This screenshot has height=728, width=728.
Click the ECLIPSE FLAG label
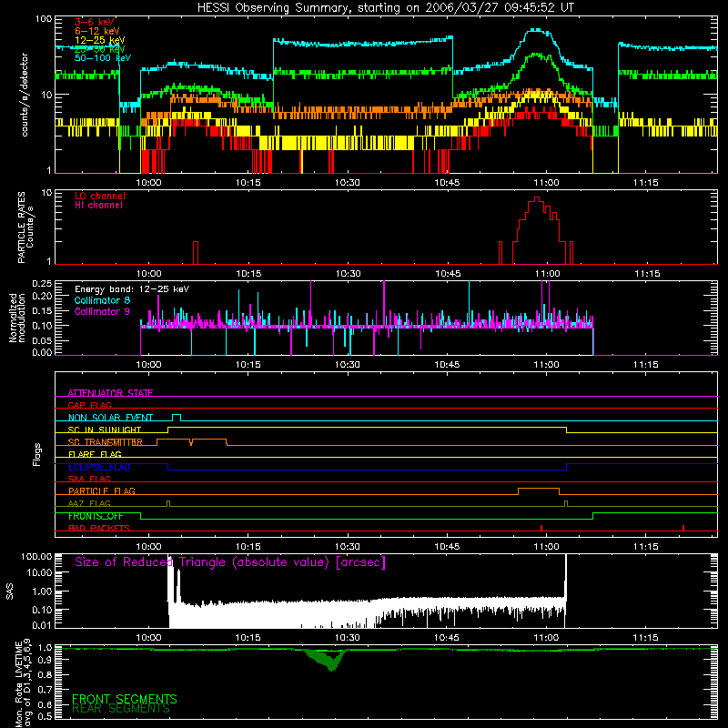[x=99, y=467]
